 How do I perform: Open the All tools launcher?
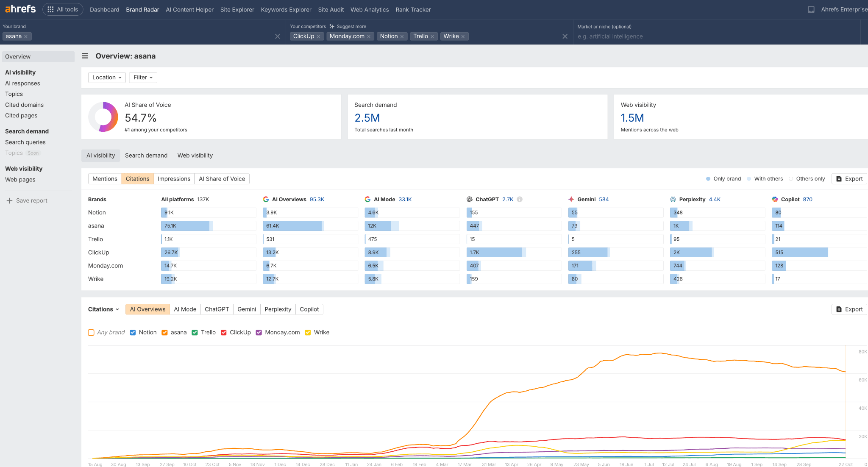[x=63, y=8]
